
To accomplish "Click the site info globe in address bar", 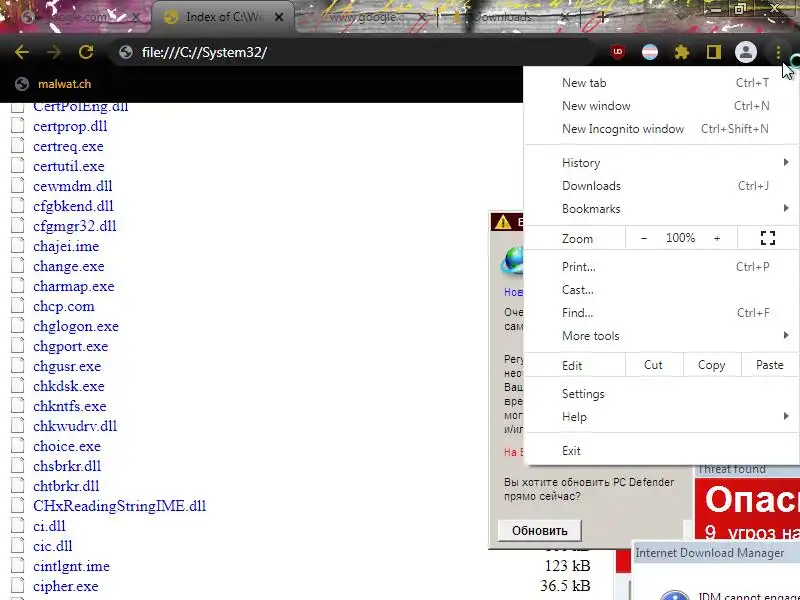I will 126,52.
